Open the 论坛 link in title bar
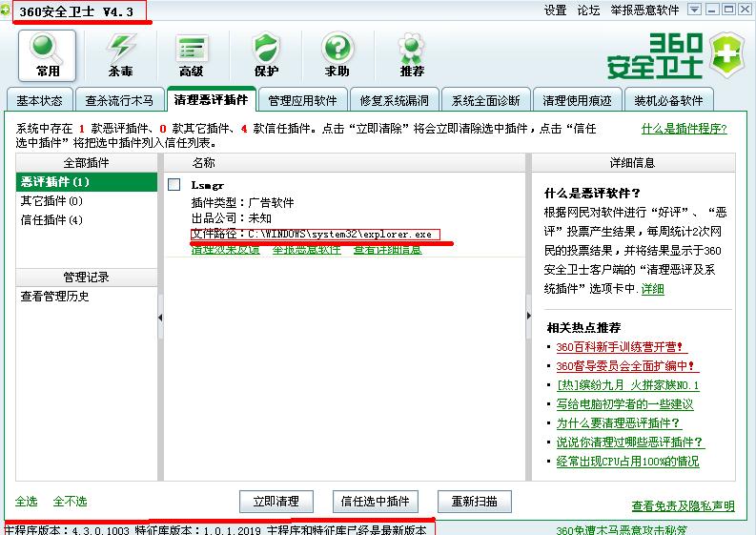 (x=589, y=10)
